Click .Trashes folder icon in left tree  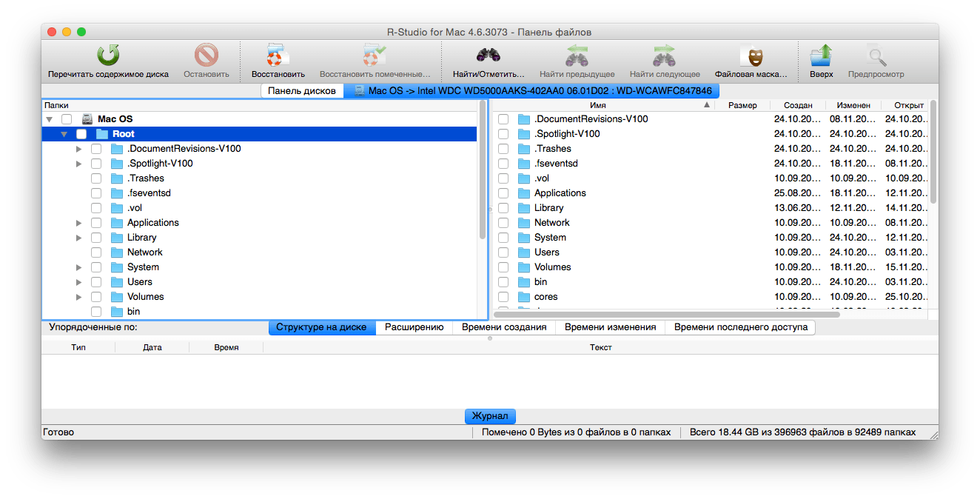[x=117, y=178]
